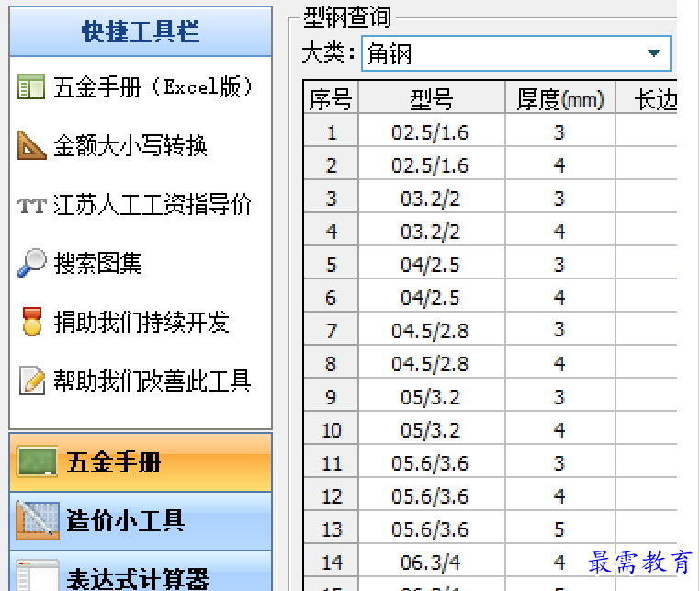Image resolution: width=700 pixels, height=591 pixels.
Task: Switch to the 五金手册 panel
Action: coord(141,462)
